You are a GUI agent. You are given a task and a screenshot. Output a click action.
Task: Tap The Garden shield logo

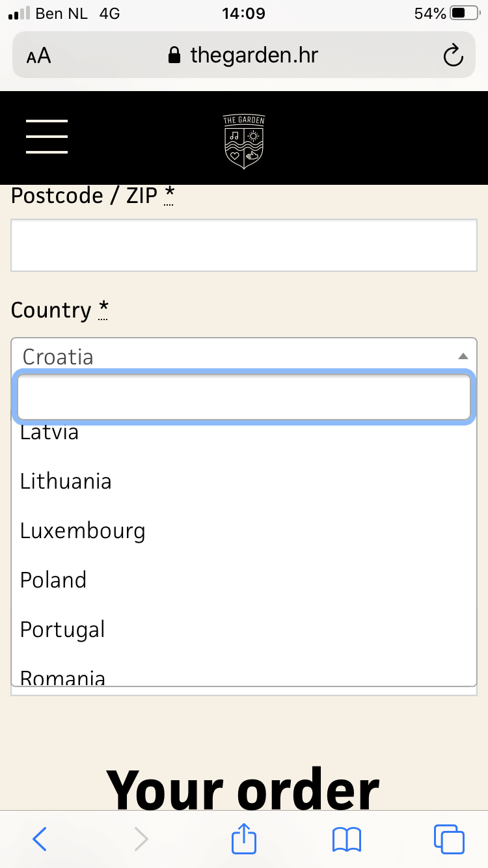coord(244,141)
